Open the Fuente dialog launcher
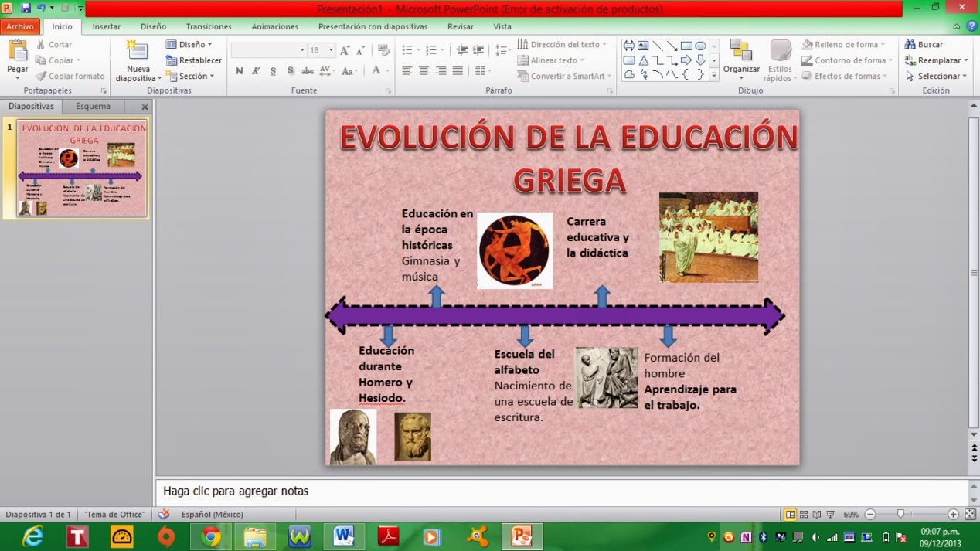Screen dimensions: 980x551 point(389,91)
